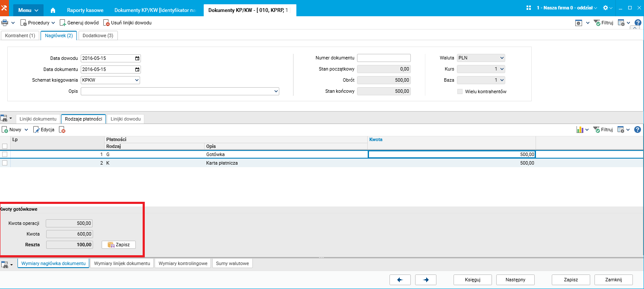Check the Gotówka row checkbox
Screen dimensions: 644x289
pyautogui.click(x=5, y=154)
